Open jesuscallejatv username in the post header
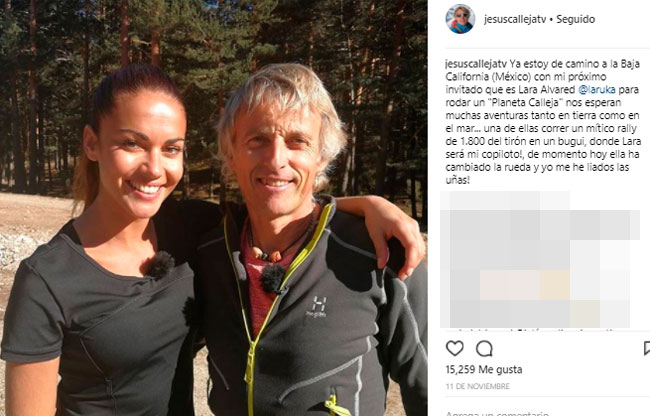The image size is (650, 416). pyautogui.click(x=515, y=19)
